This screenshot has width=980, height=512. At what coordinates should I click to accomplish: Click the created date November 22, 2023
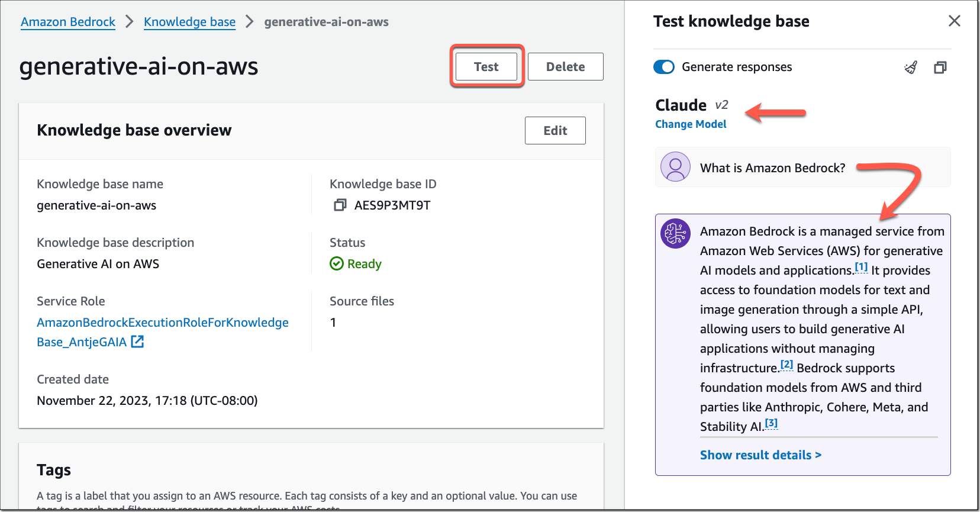[x=147, y=401]
